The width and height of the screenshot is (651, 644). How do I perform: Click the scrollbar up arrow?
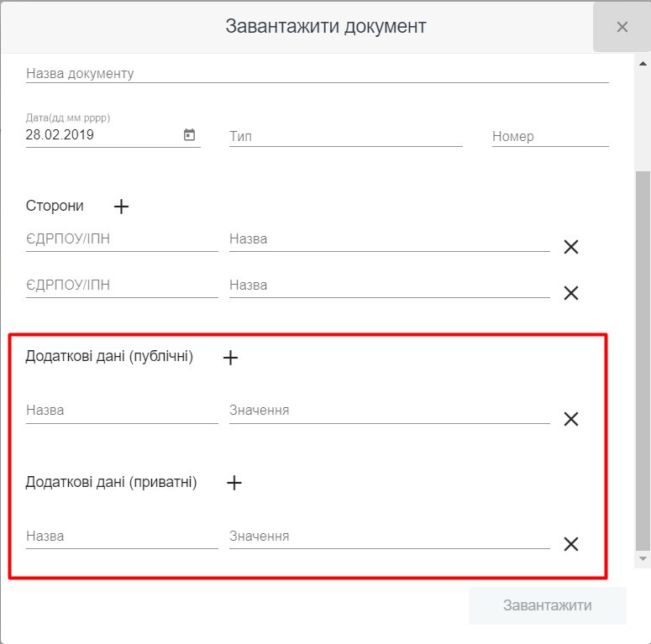[643, 64]
